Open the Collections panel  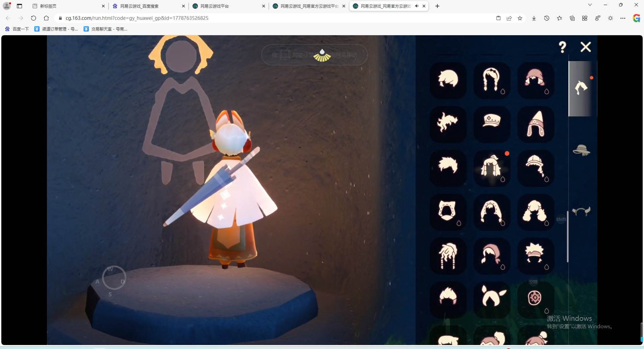tap(572, 18)
